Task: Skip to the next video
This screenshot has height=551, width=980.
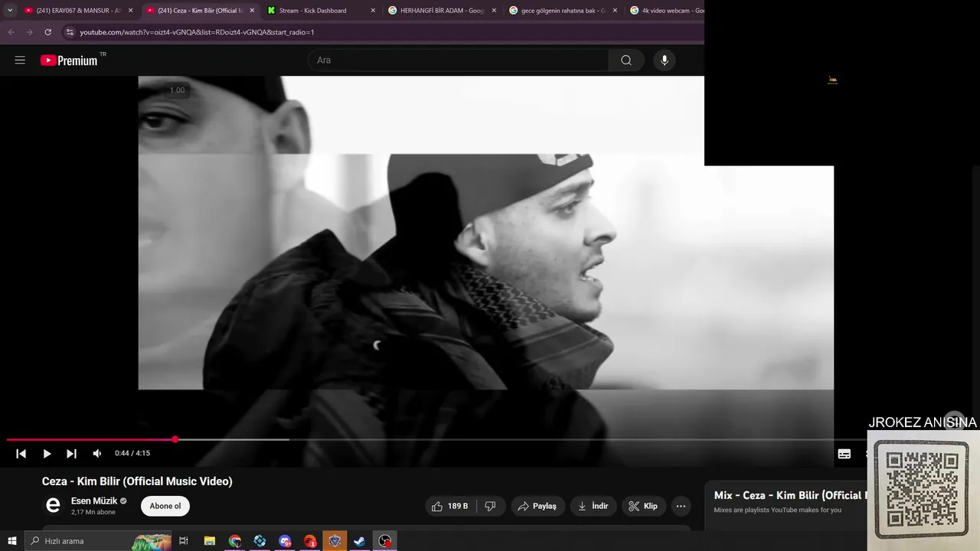Action: click(x=71, y=454)
